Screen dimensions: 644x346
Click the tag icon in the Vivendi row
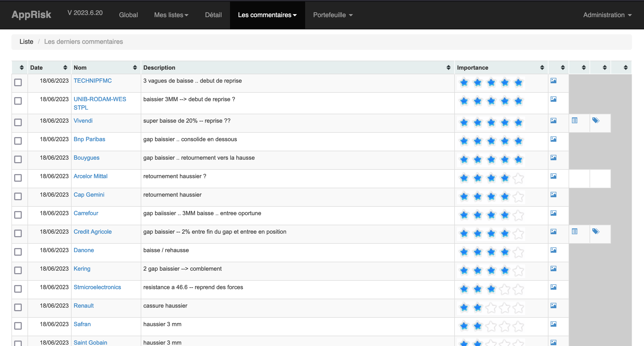596,120
